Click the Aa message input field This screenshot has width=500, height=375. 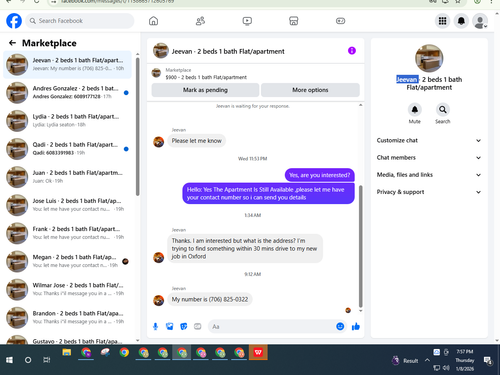coord(273,326)
